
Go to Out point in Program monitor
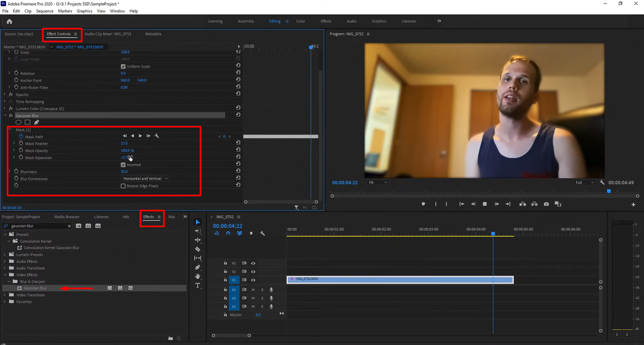[x=508, y=204]
